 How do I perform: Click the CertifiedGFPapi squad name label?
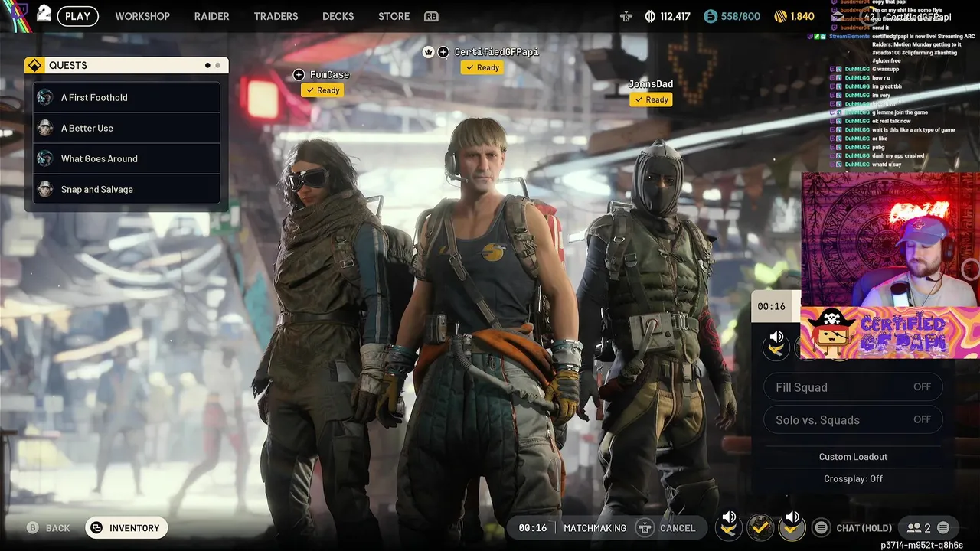pyautogui.click(x=496, y=51)
